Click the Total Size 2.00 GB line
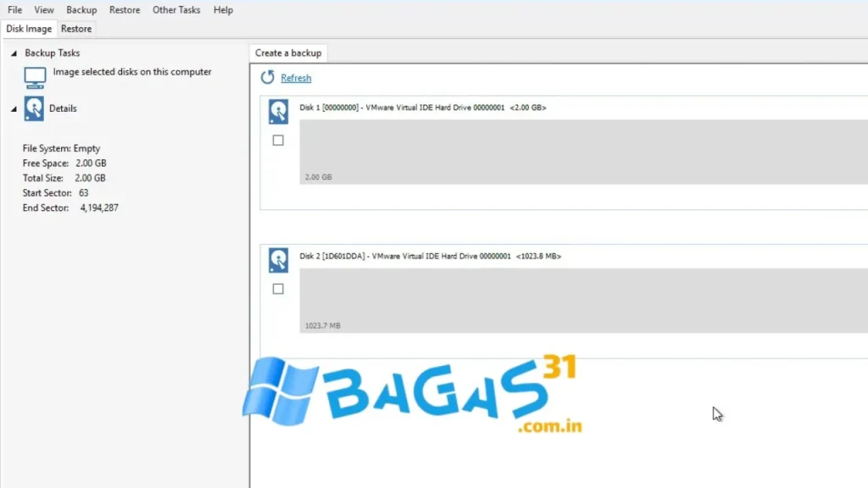Viewport: 868px width, 488px height. tap(64, 178)
